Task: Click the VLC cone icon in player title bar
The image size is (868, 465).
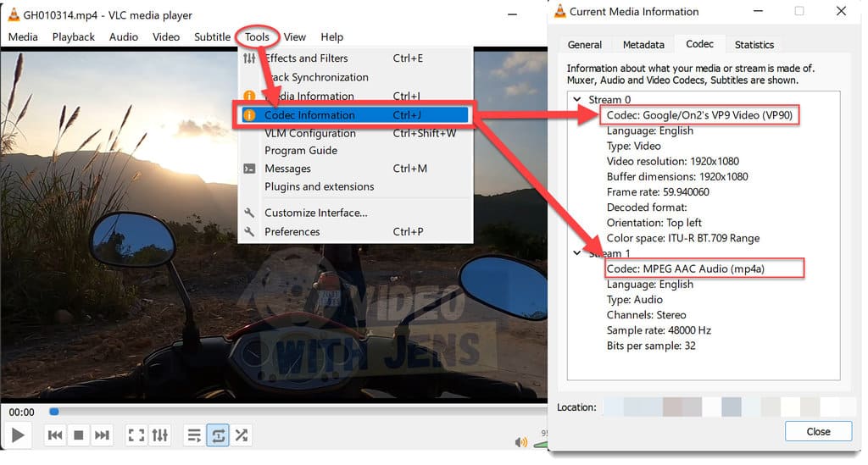Action: coord(14,15)
